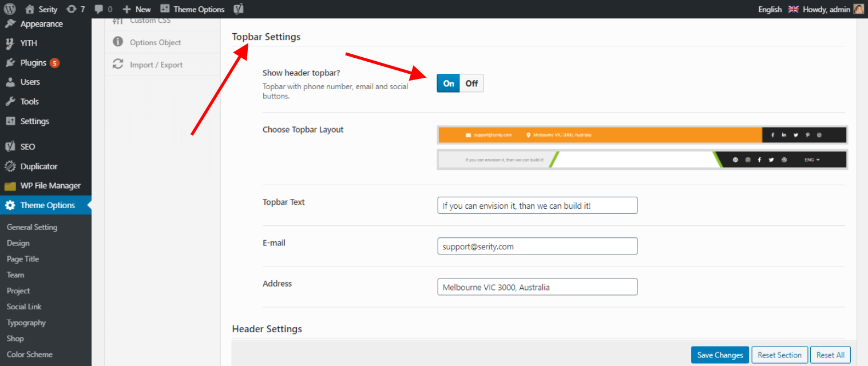868x366 pixels.
Task: Open the English language switcher
Action: [770, 9]
